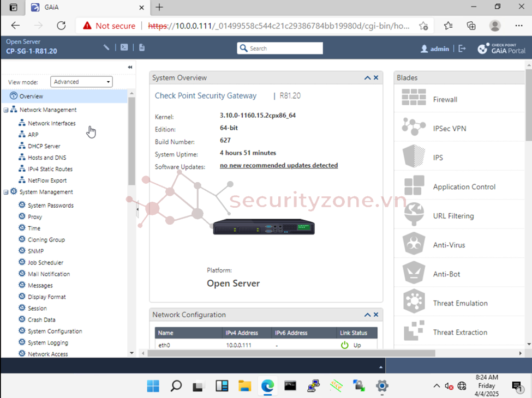Click the configuration lock pencil icon
532x398 pixels.
coord(106,47)
